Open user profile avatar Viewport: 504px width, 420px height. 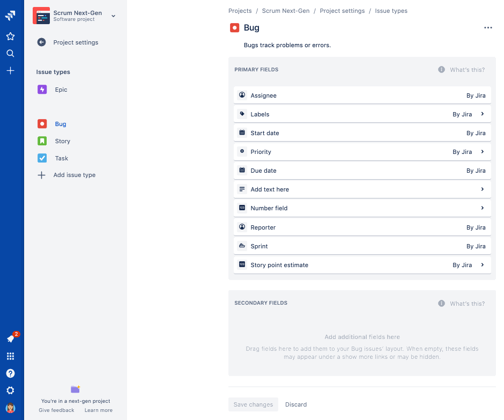pos(10,408)
